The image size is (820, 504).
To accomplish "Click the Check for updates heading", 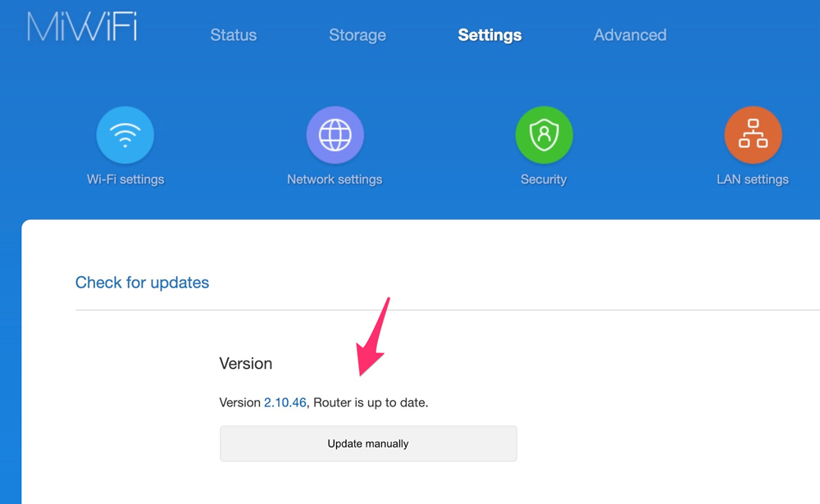I will coord(142,282).
